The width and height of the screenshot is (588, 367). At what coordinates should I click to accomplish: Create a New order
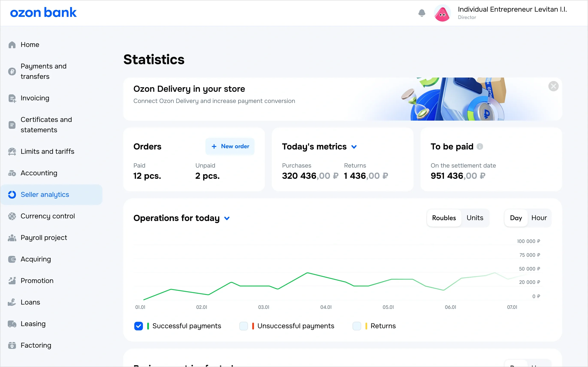[x=230, y=146]
